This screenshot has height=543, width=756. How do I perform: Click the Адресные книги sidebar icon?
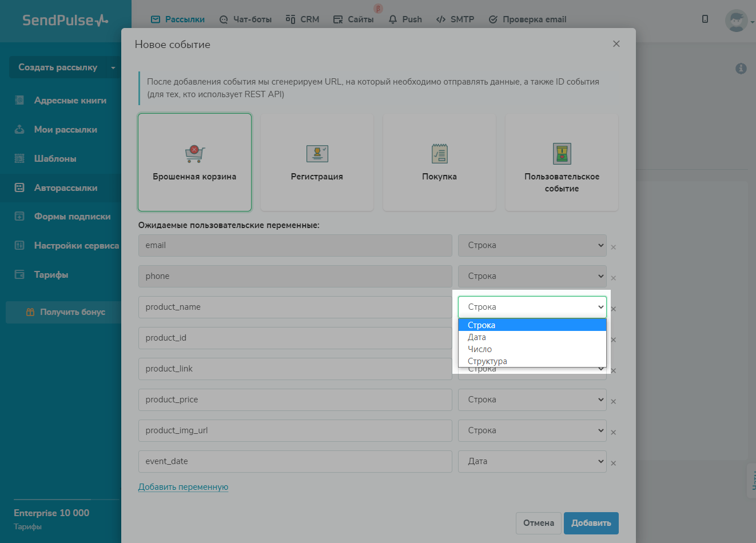pyautogui.click(x=19, y=100)
